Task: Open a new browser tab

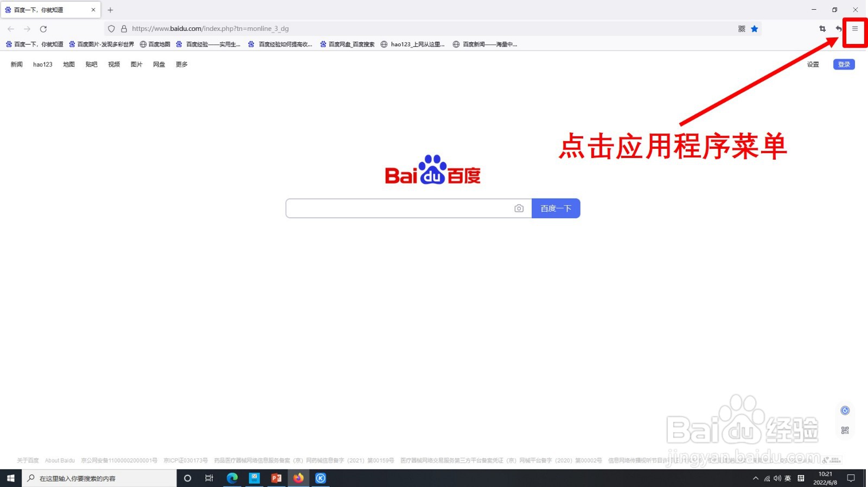Action: click(110, 10)
